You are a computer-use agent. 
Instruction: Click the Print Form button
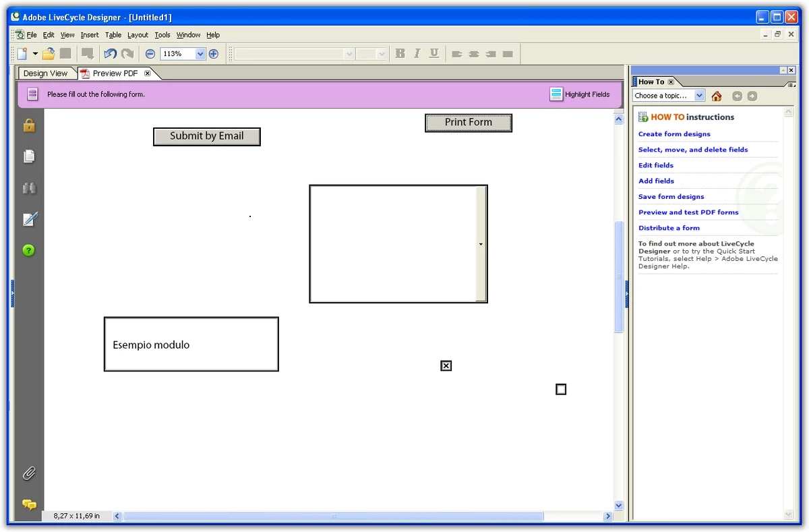[x=469, y=123]
